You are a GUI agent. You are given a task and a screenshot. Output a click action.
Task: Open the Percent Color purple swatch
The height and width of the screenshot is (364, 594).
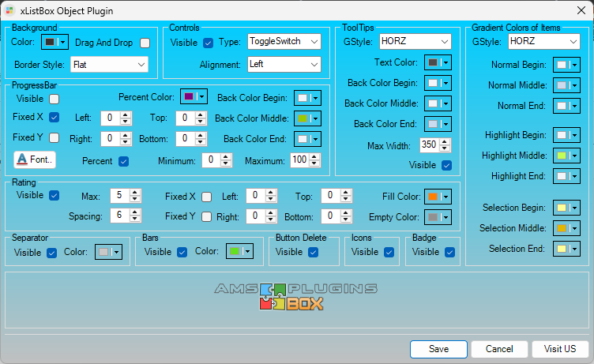tap(193, 97)
